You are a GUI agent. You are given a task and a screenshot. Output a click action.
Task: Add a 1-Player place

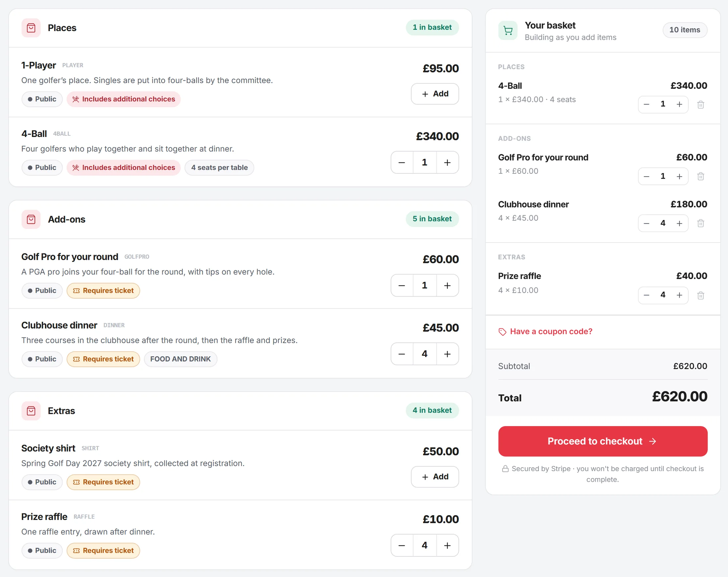coord(435,94)
